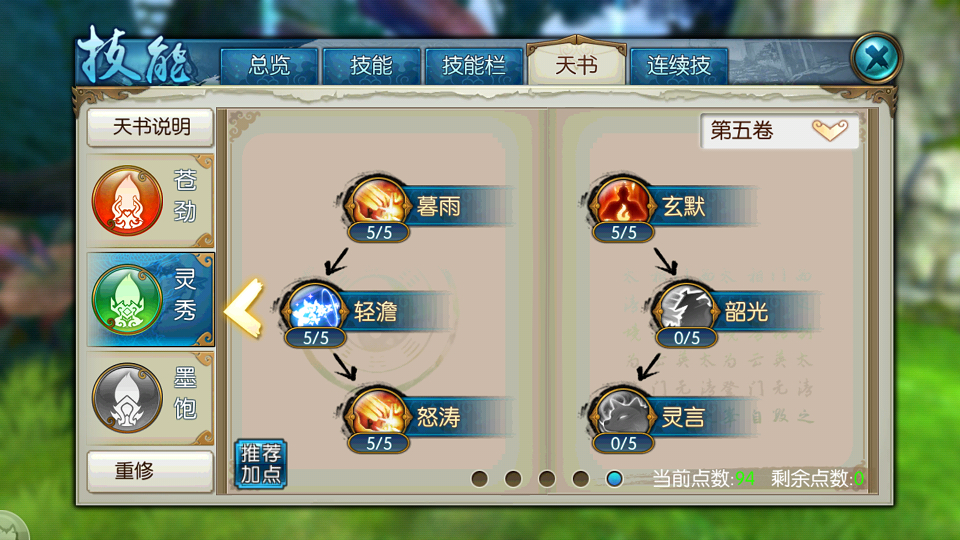Click the 推荐加点 recommend button
960x540 pixels.
261,464
